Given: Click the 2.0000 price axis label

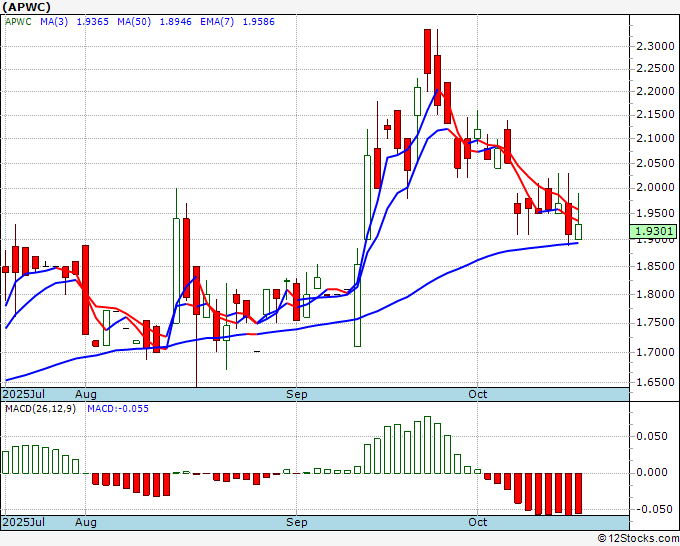Looking at the screenshot, I should coord(655,187).
